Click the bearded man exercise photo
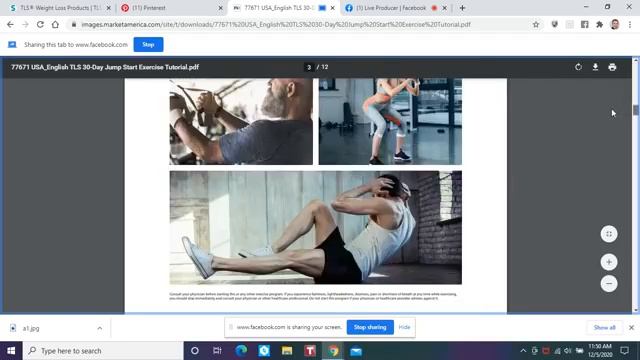The image size is (640, 360). pos(241,122)
